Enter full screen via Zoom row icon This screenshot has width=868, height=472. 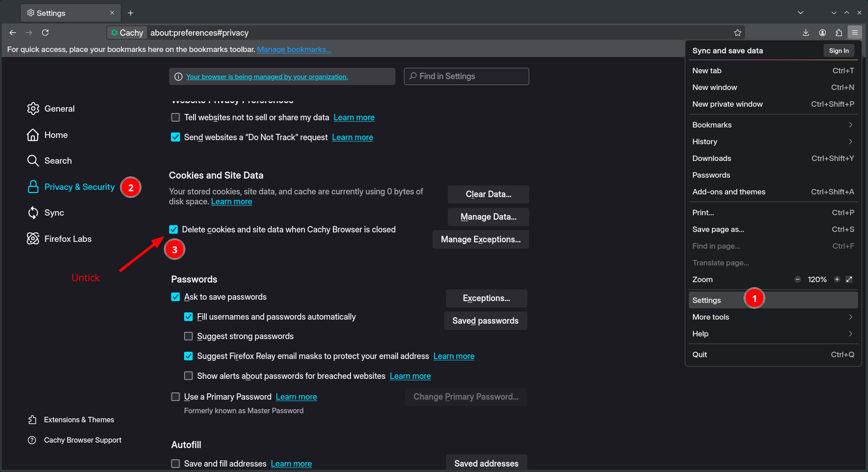coord(849,279)
